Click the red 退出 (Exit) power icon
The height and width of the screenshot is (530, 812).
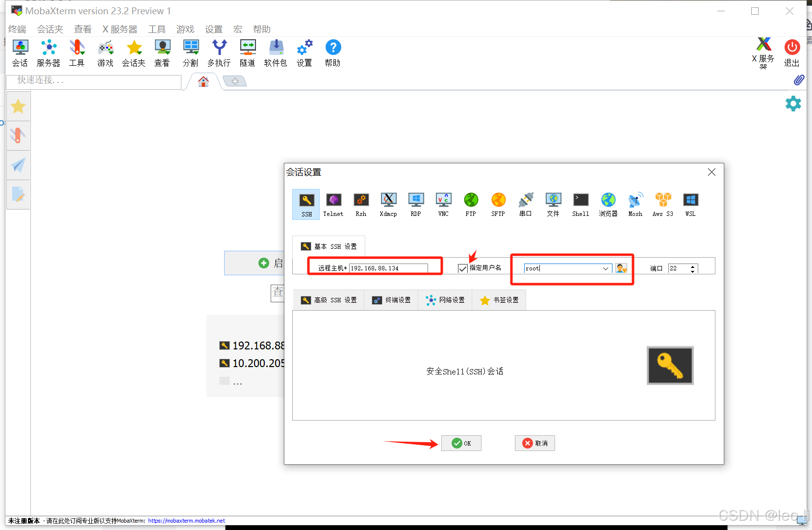pos(792,53)
